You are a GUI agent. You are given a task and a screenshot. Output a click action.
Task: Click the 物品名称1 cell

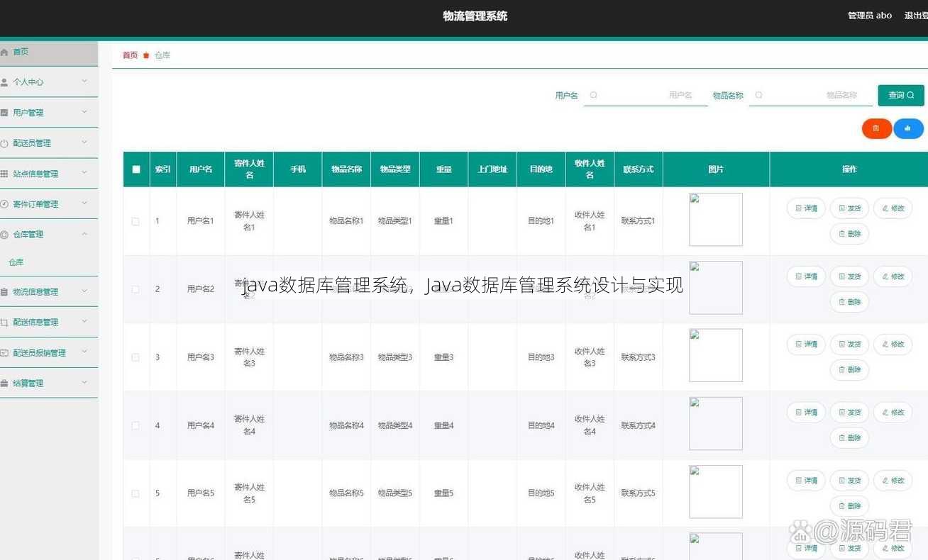tap(346, 221)
